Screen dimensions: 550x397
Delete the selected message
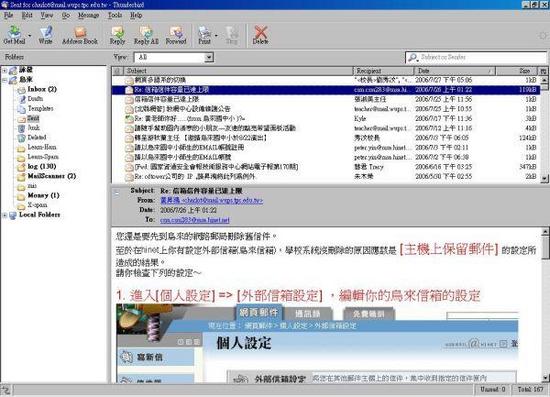pyautogui.click(x=260, y=35)
